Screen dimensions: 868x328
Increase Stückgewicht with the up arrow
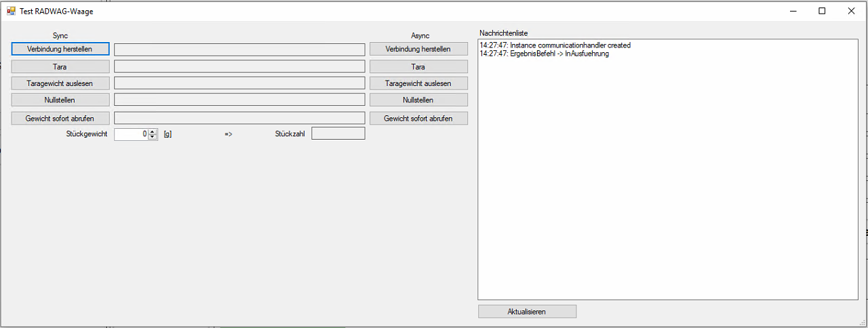(x=153, y=131)
